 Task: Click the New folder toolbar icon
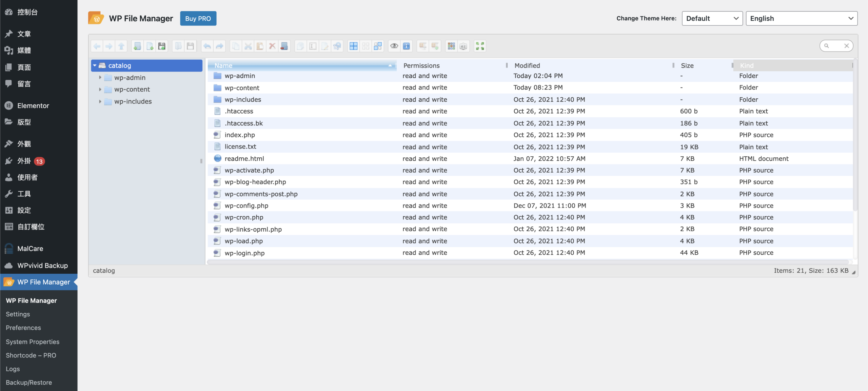coord(137,46)
